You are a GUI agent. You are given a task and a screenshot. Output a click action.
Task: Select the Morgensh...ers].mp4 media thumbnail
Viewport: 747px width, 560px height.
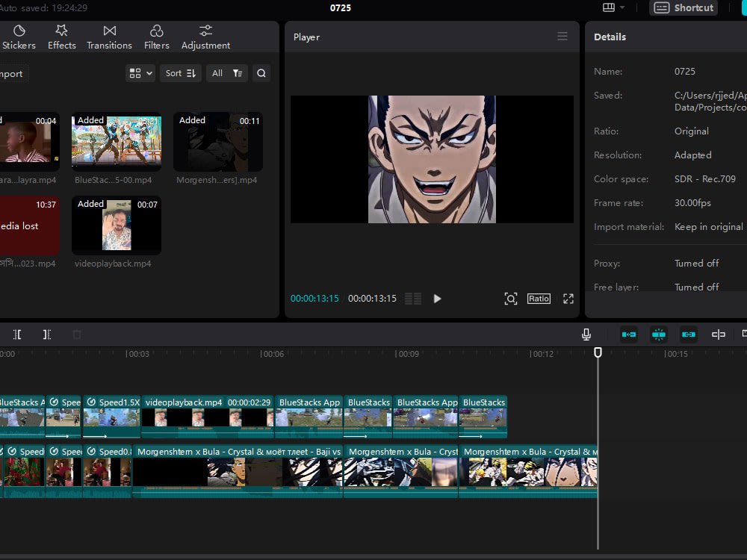[217, 141]
